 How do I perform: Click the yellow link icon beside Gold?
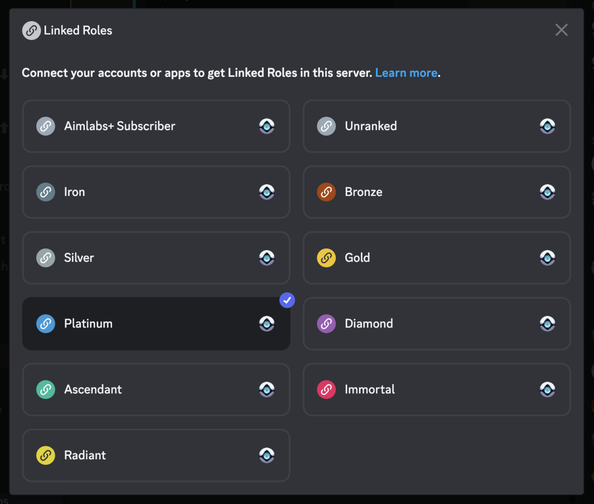click(x=326, y=258)
